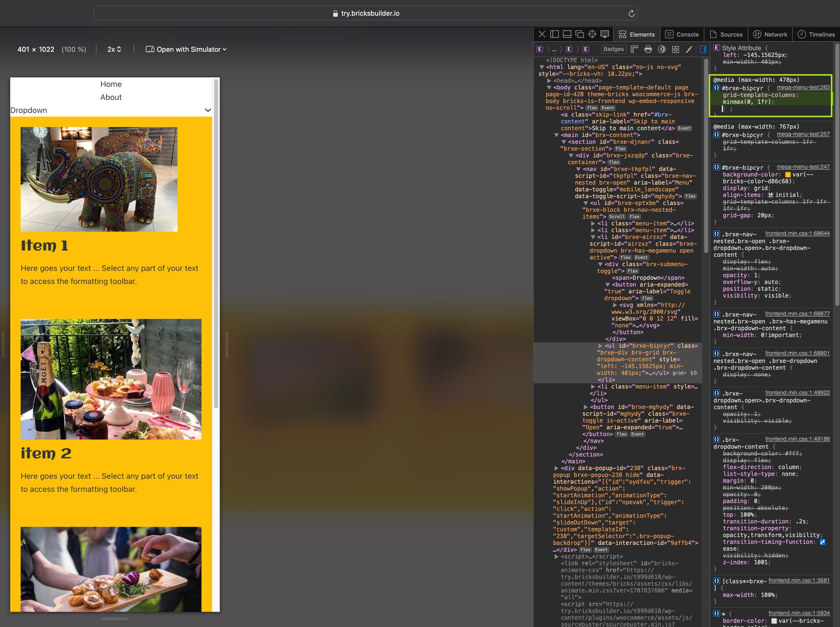The height and width of the screenshot is (627, 840).
Task: Toggle the blue details sidebar icon
Action: tap(703, 49)
